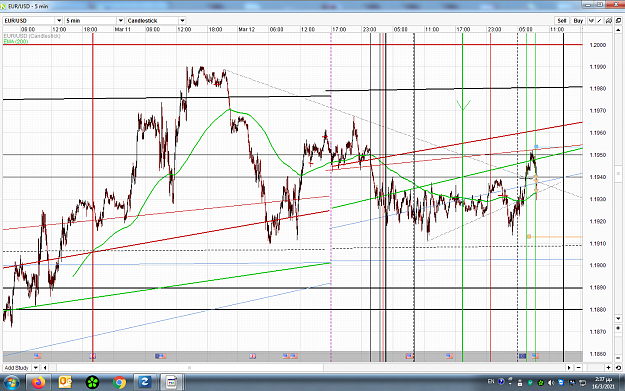Click the monitor icon left of the tray clock

[582, 383]
